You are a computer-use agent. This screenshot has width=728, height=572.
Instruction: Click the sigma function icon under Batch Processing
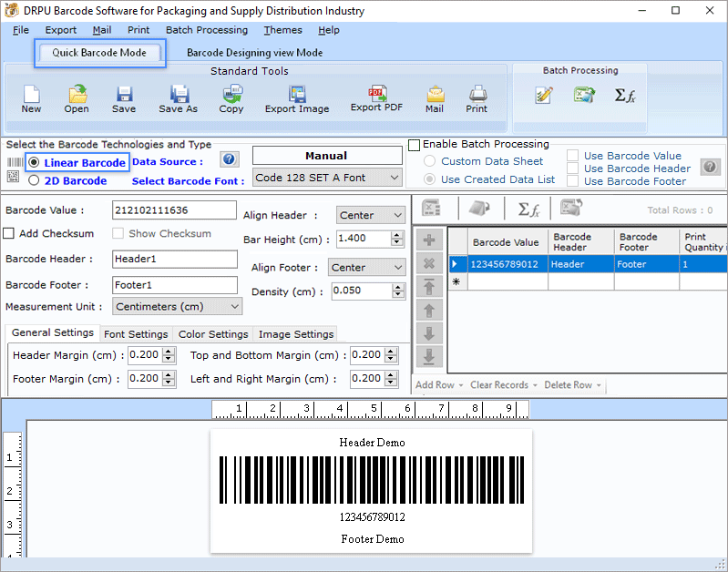coord(625,95)
